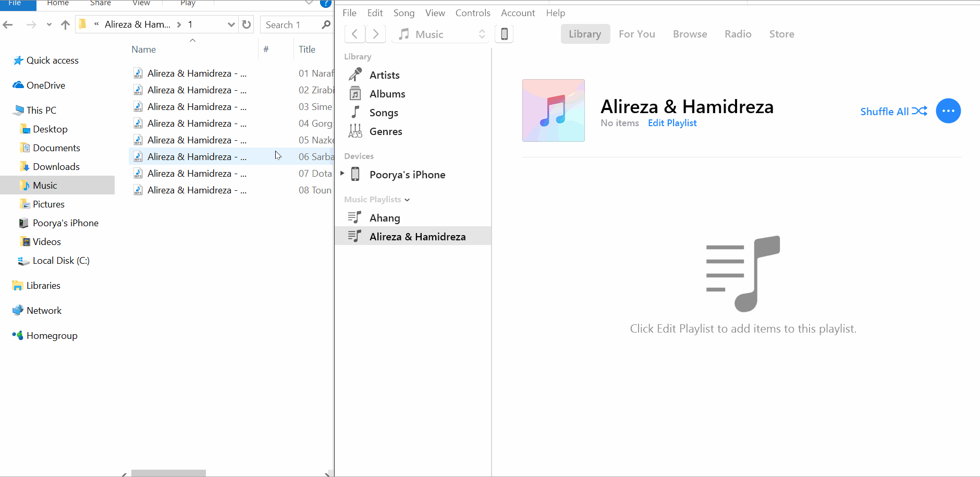Select the file with title 03 Sime
The width and height of the screenshot is (980, 477).
pos(231,107)
